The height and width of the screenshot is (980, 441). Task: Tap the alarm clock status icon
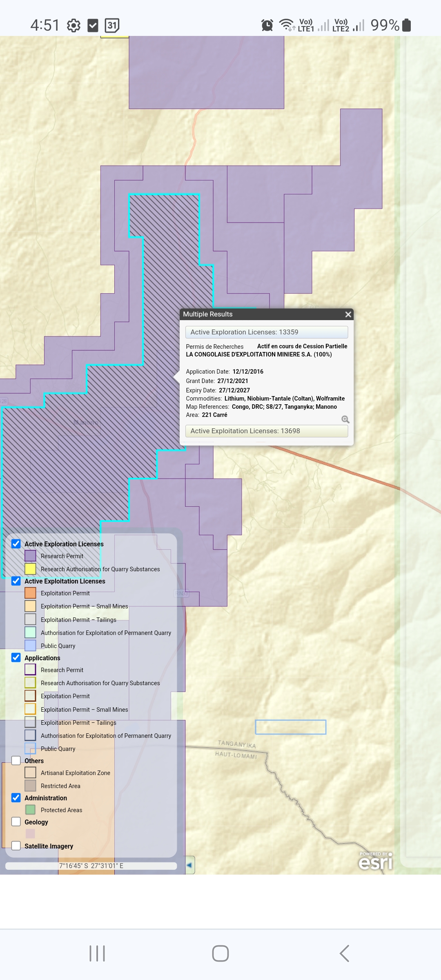tap(267, 25)
